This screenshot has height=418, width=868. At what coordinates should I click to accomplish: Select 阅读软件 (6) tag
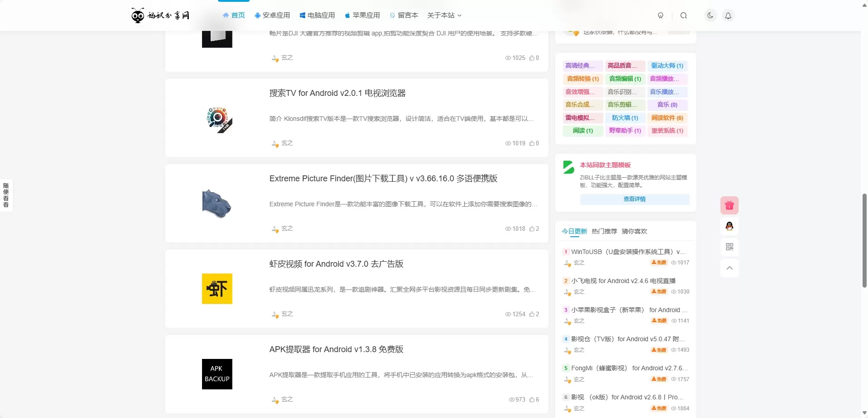click(667, 118)
